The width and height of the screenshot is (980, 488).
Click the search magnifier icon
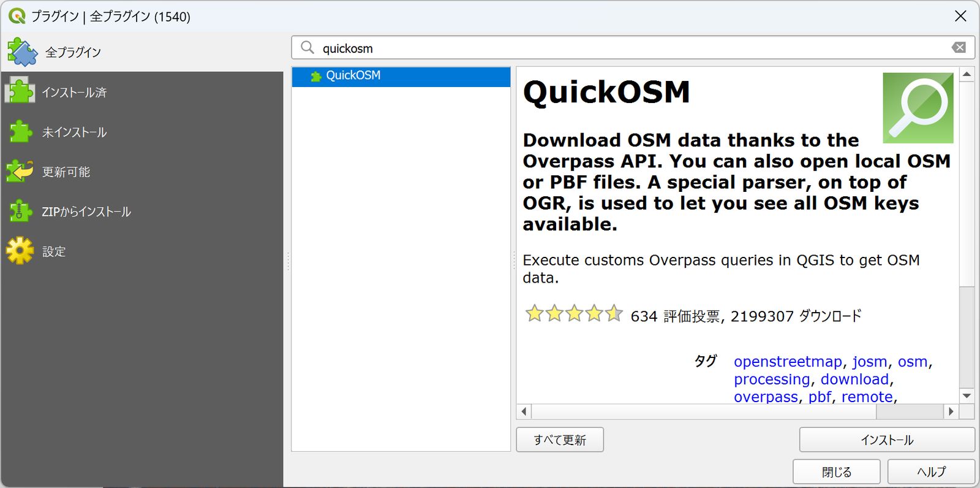[x=307, y=48]
